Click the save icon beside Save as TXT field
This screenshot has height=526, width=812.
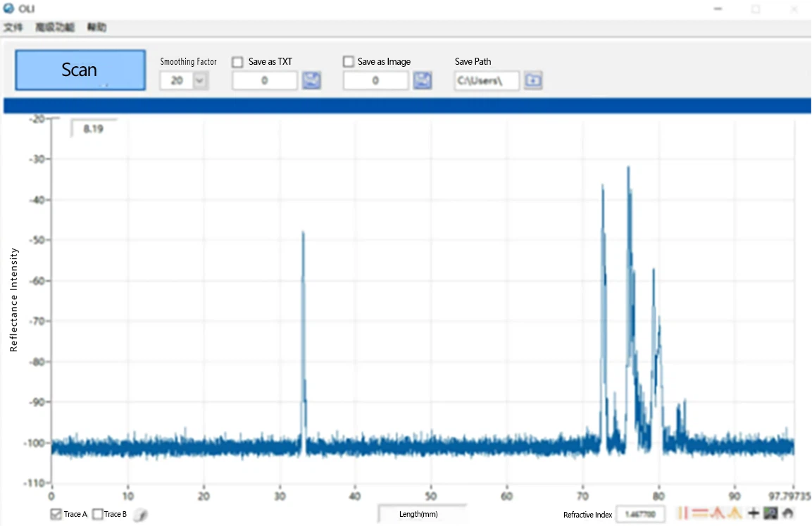coord(311,81)
